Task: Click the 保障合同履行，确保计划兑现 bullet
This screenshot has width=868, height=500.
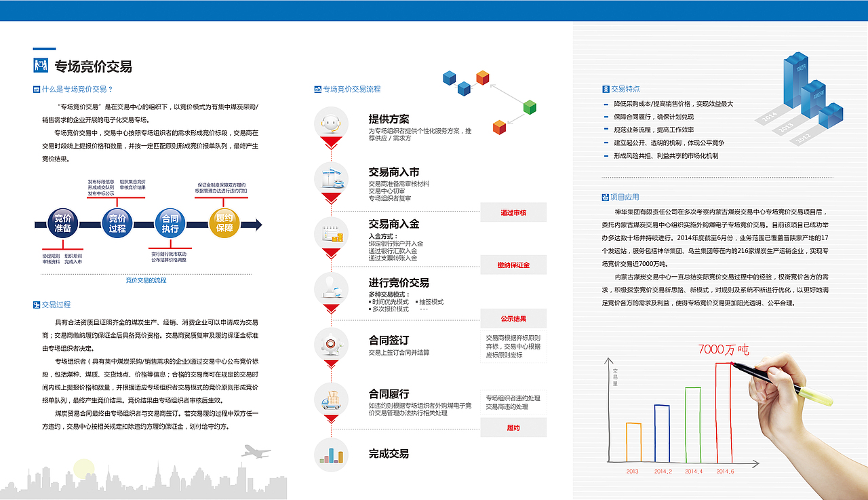Action: [654, 117]
